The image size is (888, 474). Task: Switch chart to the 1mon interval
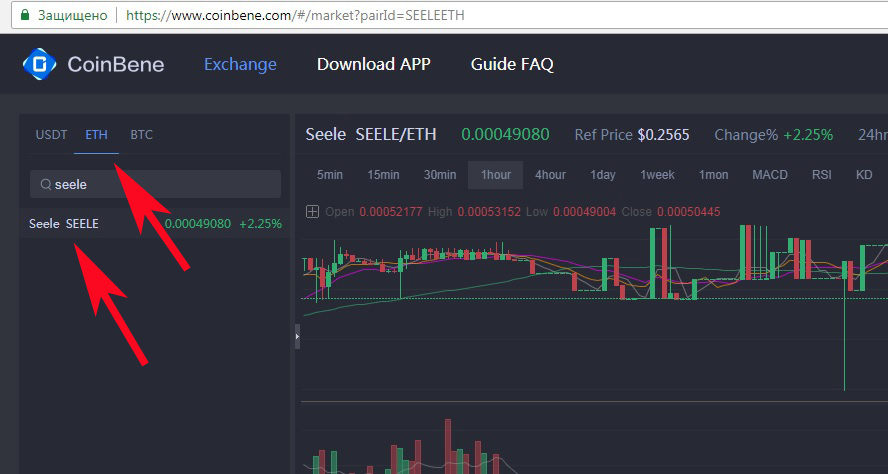point(714,175)
